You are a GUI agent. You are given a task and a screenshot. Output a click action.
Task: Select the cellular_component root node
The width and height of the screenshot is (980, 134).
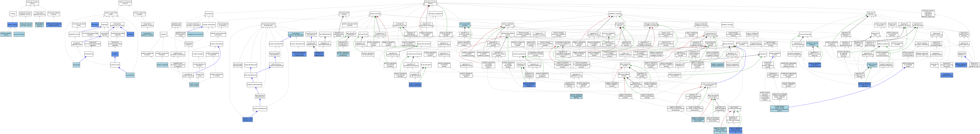click(125, 3)
